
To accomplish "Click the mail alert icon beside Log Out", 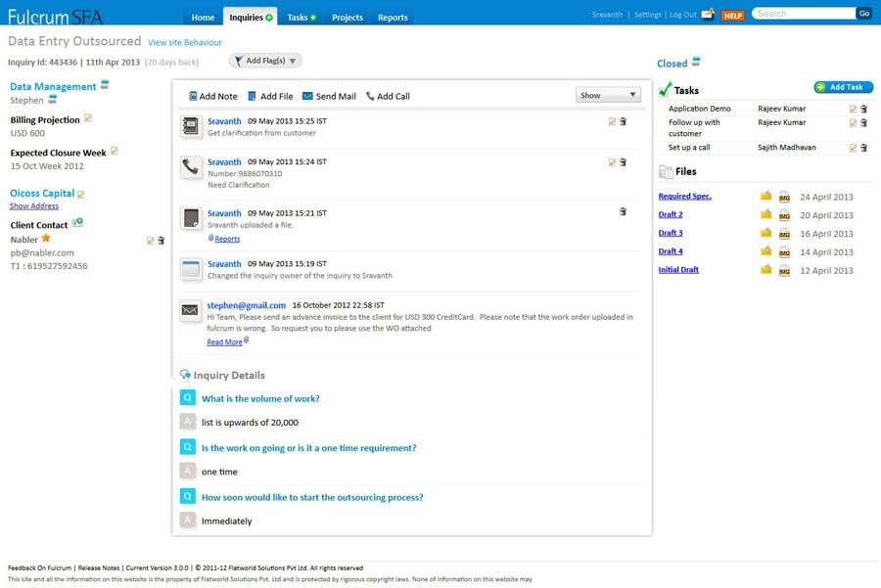I will click(708, 15).
